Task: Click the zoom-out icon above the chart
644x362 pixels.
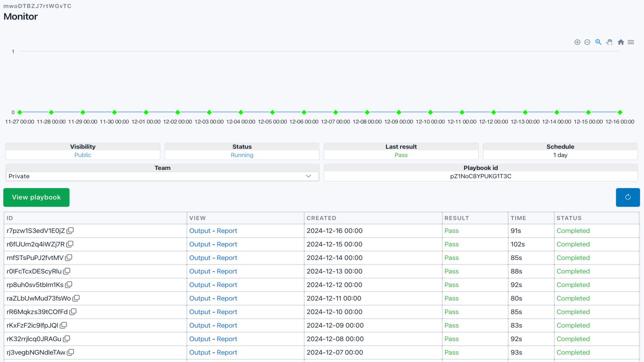Action: tap(587, 42)
